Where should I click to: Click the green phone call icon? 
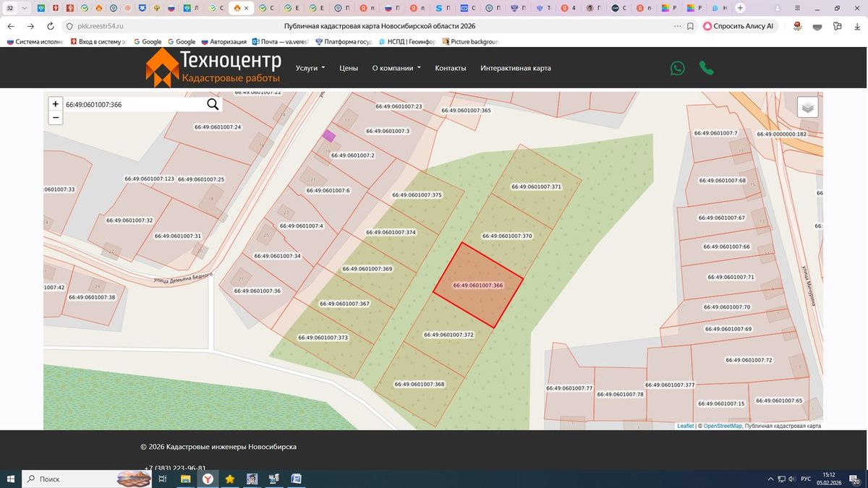707,68
